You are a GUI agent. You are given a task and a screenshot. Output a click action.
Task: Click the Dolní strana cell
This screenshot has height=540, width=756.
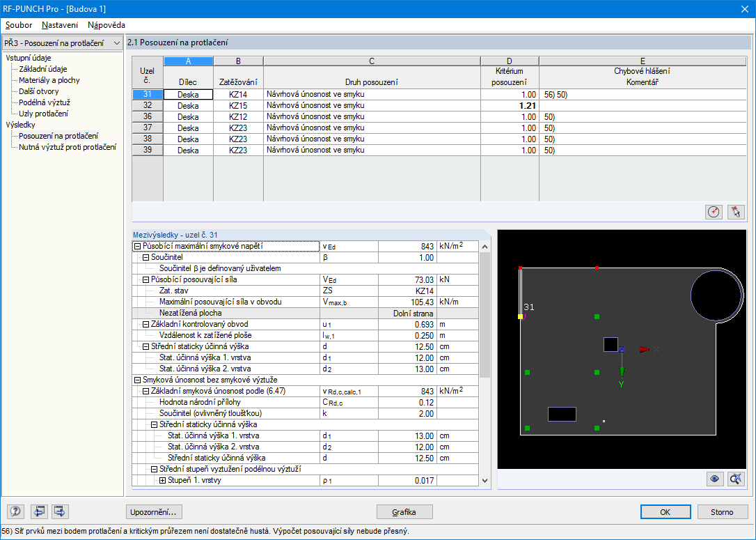point(407,313)
